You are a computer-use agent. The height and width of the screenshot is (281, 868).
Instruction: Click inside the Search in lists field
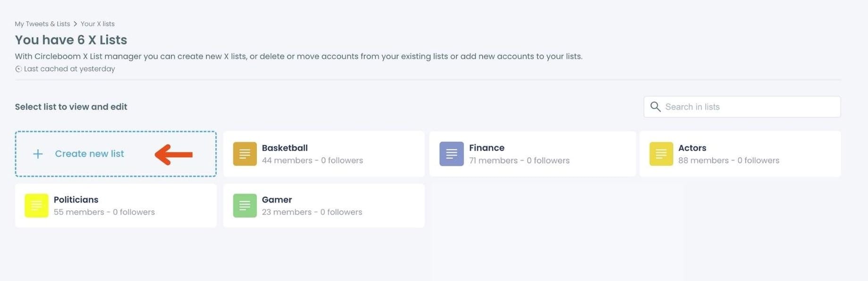(741, 106)
